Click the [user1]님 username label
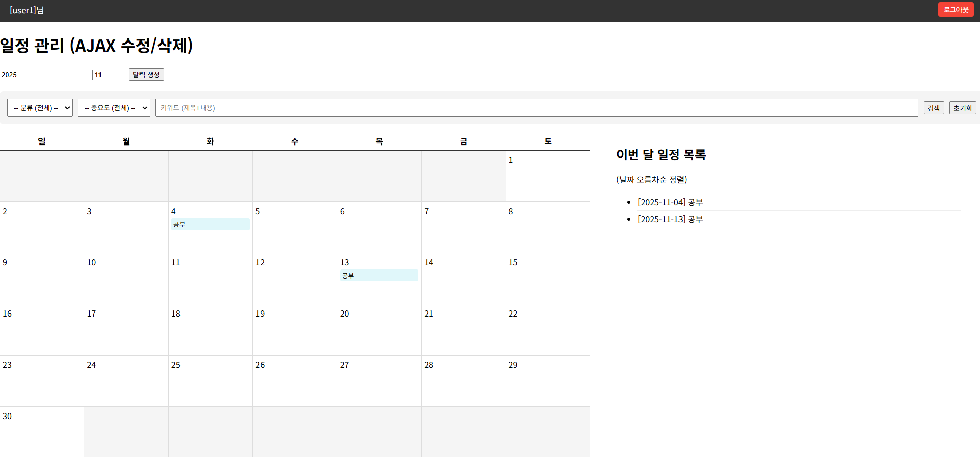This screenshot has height=457, width=980. 27,10
